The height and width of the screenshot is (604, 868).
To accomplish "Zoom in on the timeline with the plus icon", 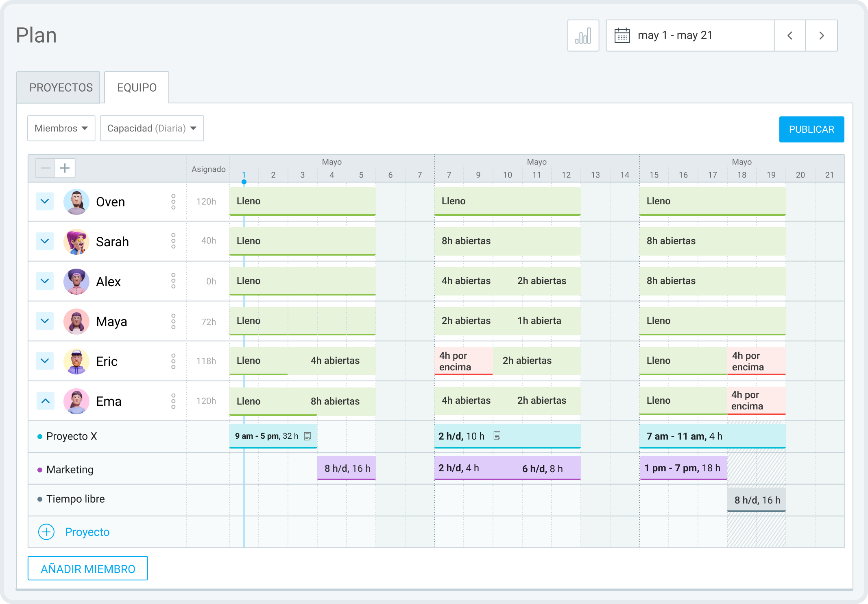I will pyautogui.click(x=65, y=168).
